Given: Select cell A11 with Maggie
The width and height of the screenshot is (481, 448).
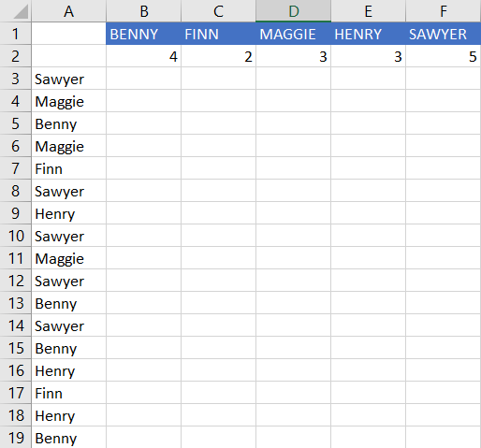Looking at the screenshot, I should coord(68,258).
